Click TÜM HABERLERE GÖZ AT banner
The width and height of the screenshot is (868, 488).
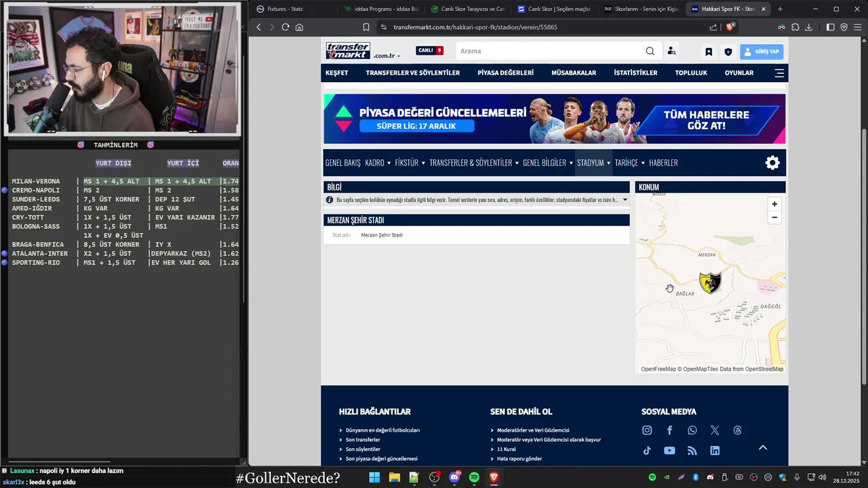tap(707, 120)
